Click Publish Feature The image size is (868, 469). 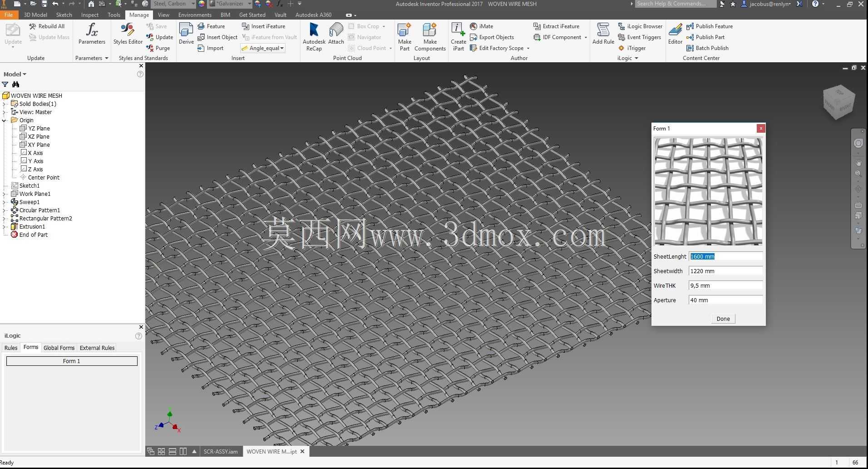pos(710,26)
